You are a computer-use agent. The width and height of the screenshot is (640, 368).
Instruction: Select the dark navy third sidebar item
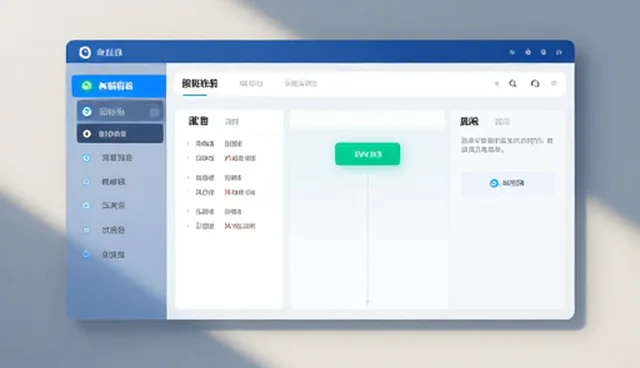coord(120,133)
